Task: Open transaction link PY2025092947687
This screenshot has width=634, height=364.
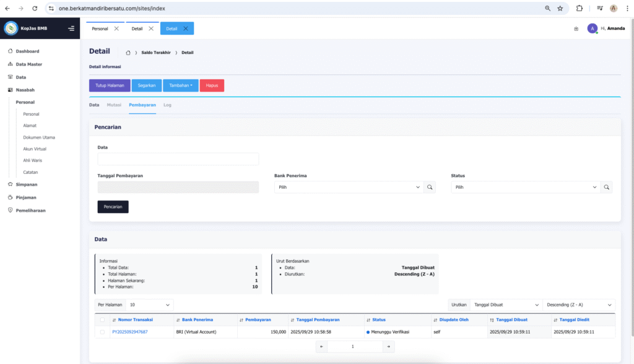Action: tap(130, 332)
